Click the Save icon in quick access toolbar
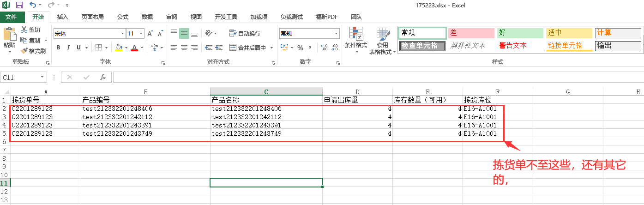The image size is (644, 205). coord(19,5)
